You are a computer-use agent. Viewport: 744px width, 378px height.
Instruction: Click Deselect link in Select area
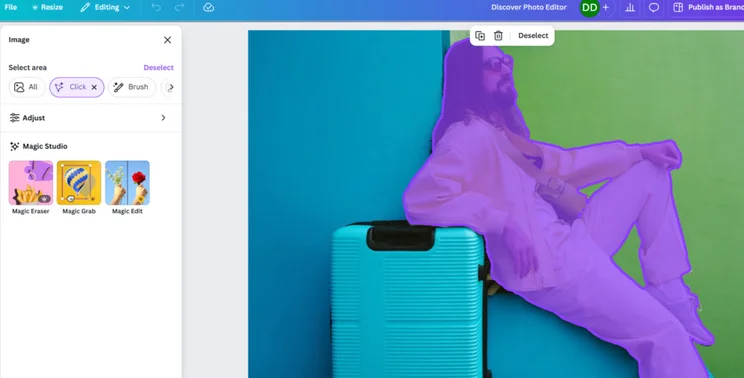[x=158, y=68]
